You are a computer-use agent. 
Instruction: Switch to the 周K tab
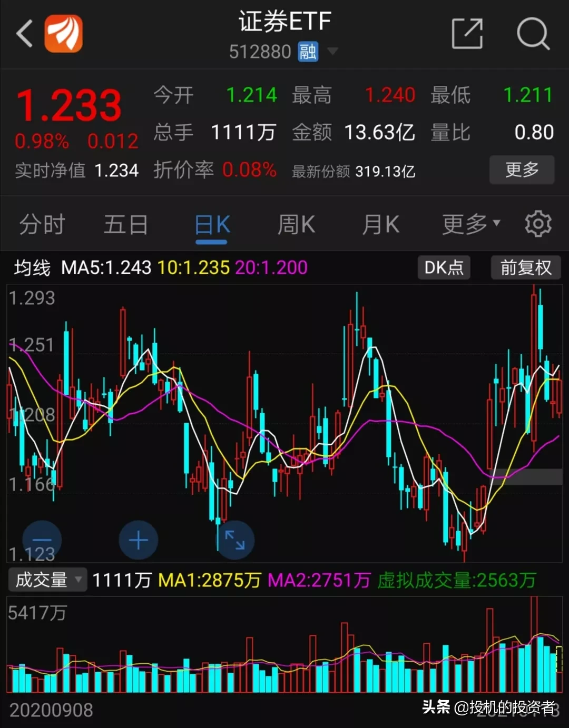point(296,225)
